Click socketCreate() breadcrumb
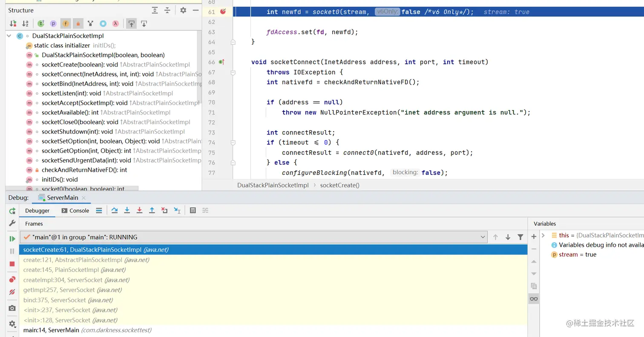644x337 pixels. click(x=340, y=185)
